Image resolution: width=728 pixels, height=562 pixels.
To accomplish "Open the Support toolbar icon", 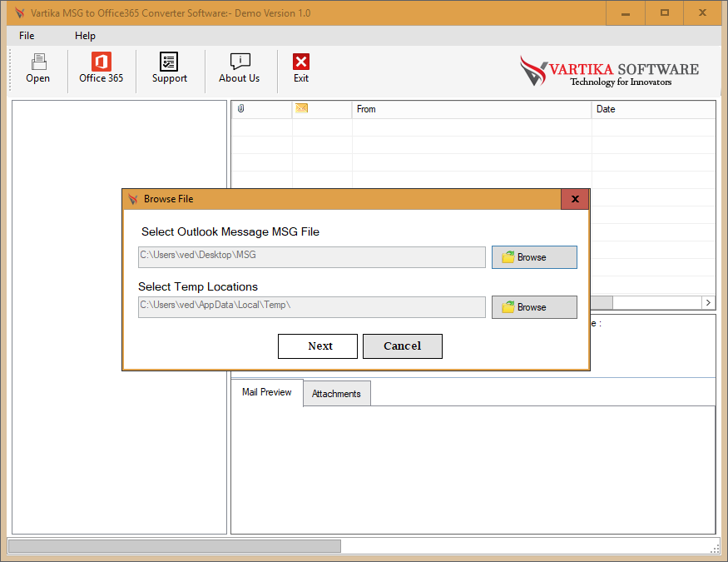I will (x=170, y=69).
